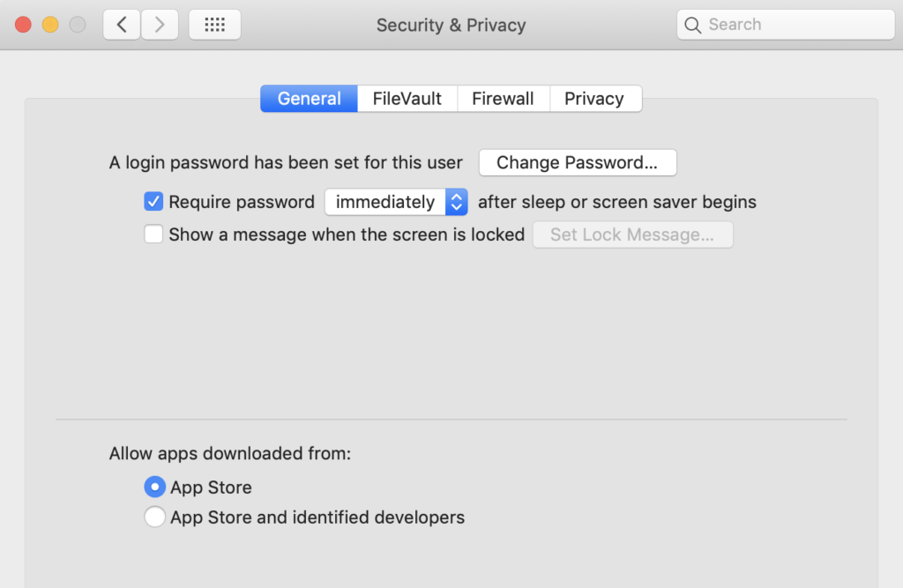Switch to the Firewall tab
903x588 pixels.
(x=503, y=99)
